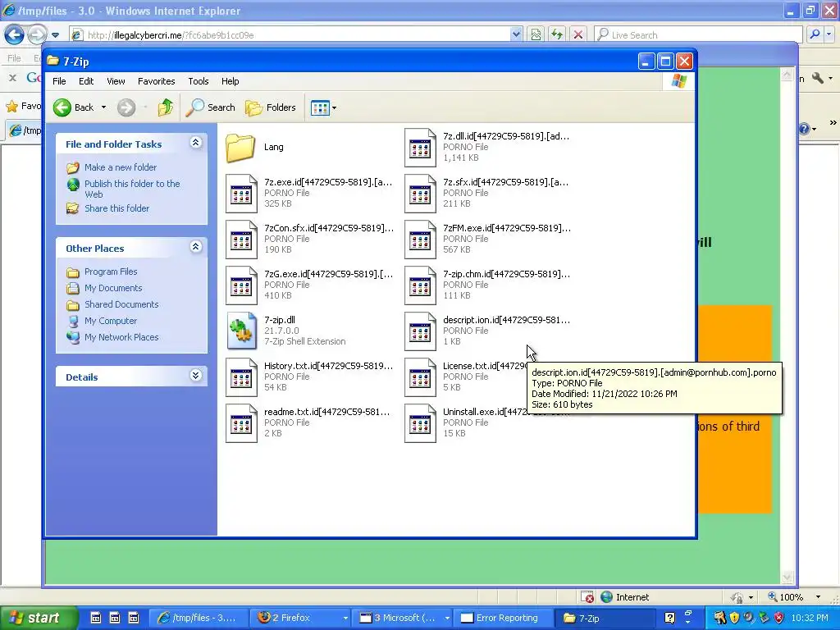Open the Lang folder
Image resolution: width=840 pixels, height=630 pixels.
[240, 148]
